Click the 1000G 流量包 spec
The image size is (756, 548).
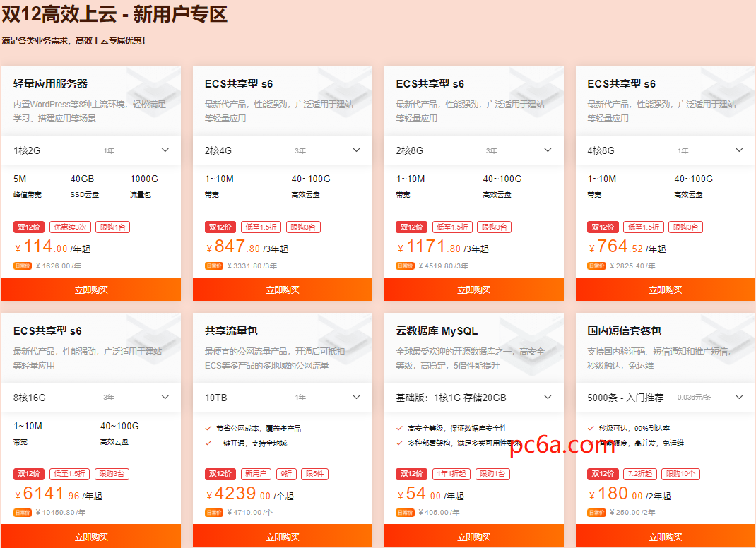click(144, 186)
